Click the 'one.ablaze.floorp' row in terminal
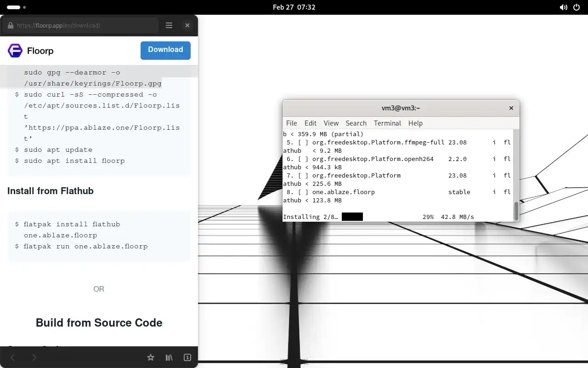 click(397, 192)
